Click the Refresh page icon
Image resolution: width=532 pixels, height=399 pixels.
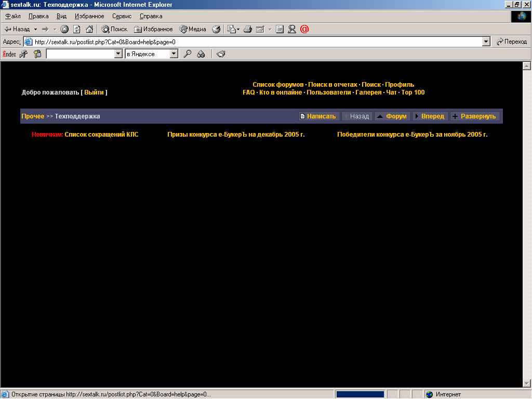[x=77, y=29]
